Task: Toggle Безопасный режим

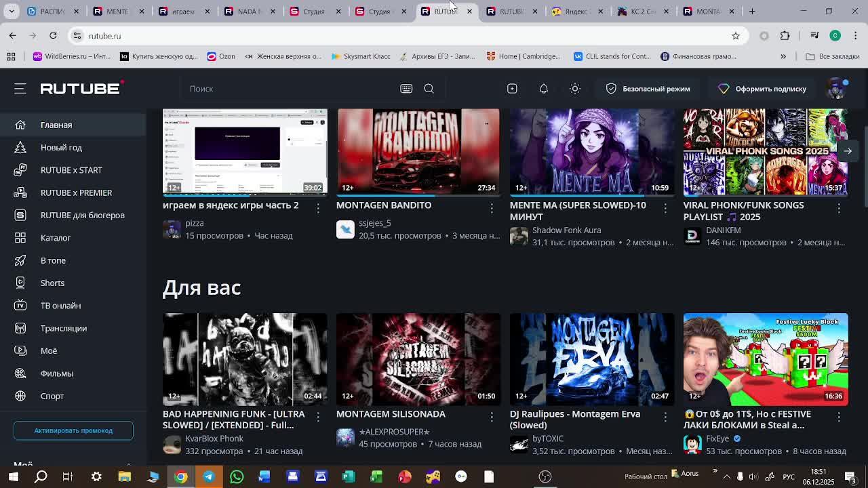Action: tap(648, 89)
